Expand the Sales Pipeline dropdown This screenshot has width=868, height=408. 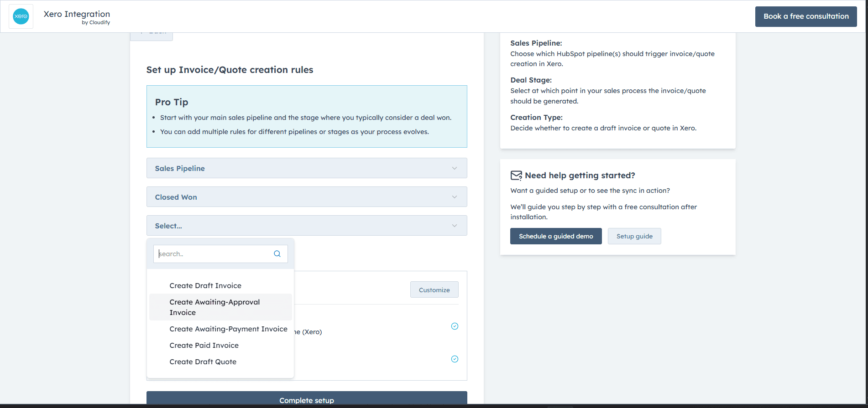pos(307,168)
